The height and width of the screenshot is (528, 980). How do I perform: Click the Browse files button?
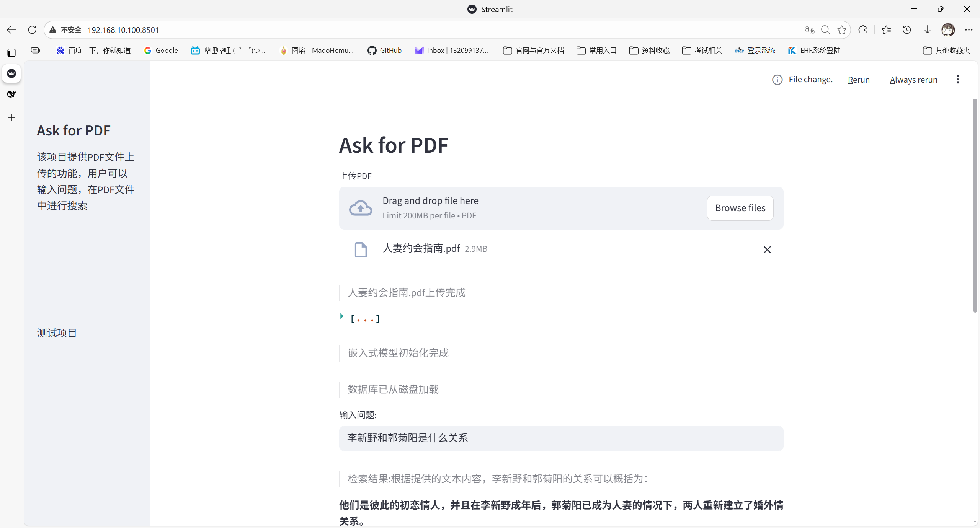point(740,208)
